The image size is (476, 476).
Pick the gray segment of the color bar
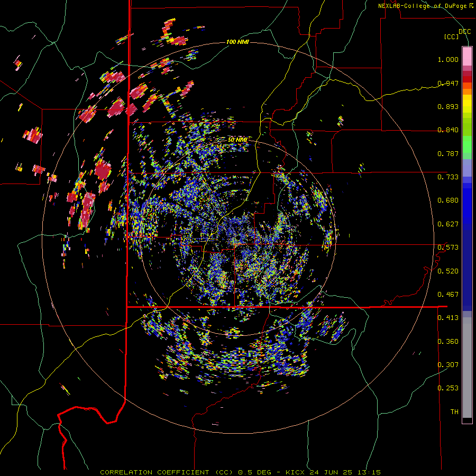tap(467, 368)
